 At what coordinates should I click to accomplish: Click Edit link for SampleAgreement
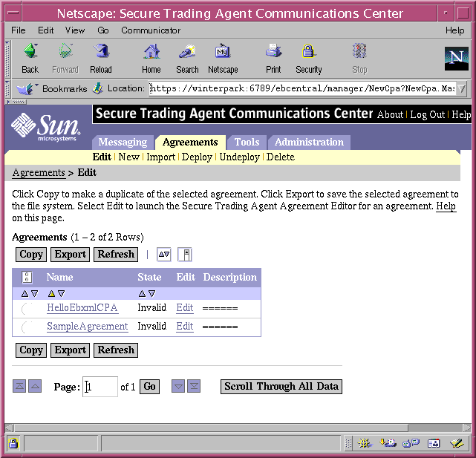(185, 327)
